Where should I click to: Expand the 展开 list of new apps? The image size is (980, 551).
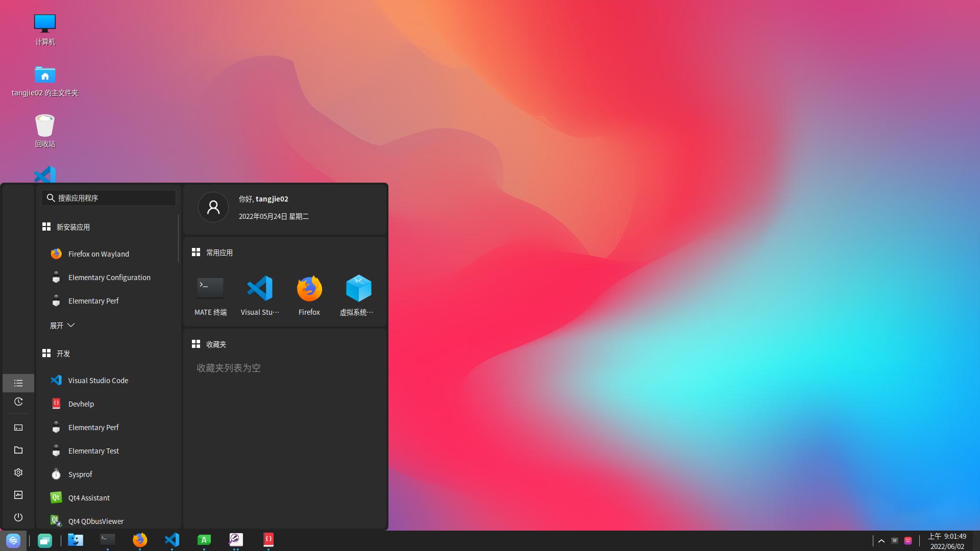tap(62, 325)
